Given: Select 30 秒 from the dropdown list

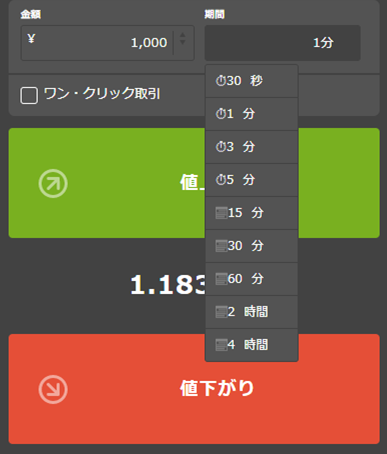Looking at the screenshot, I should [251, 81].
